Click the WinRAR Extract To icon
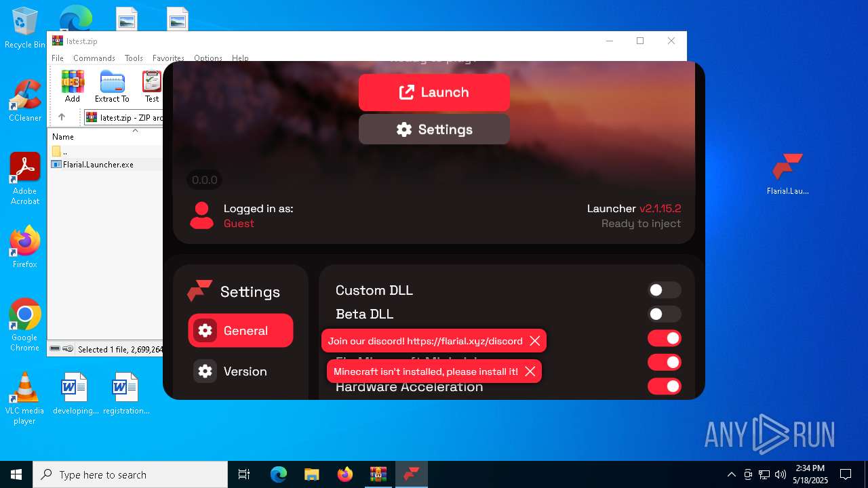Screen dimensions: 868x488 point(112,86)
